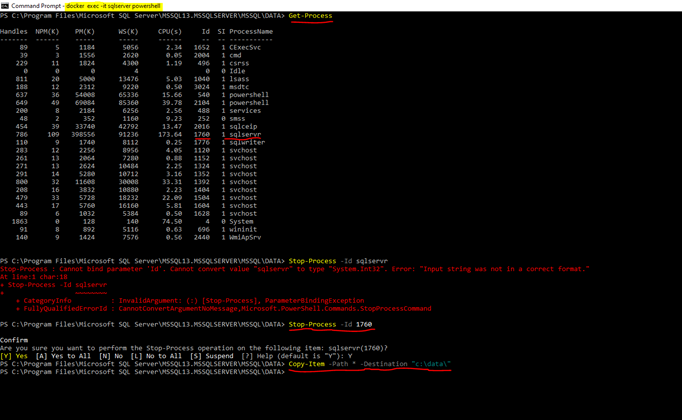Click the Confirm heading text

(x=14, y=340)
